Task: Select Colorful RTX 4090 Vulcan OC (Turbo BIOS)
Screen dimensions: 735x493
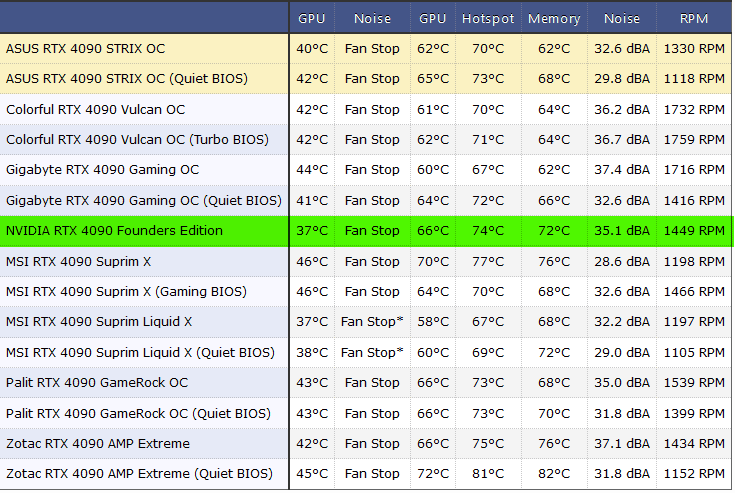Action: coord(137,140)
